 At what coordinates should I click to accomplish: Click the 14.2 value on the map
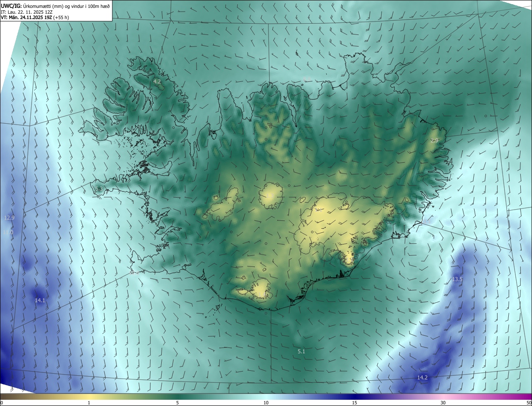[x=422, y=377]
